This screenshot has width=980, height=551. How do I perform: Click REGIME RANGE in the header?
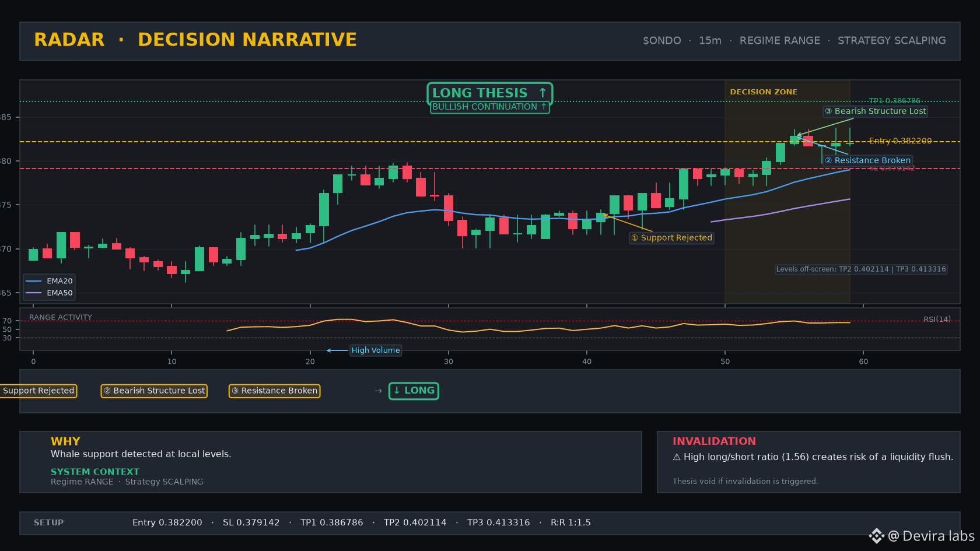[x=780, y=41]
